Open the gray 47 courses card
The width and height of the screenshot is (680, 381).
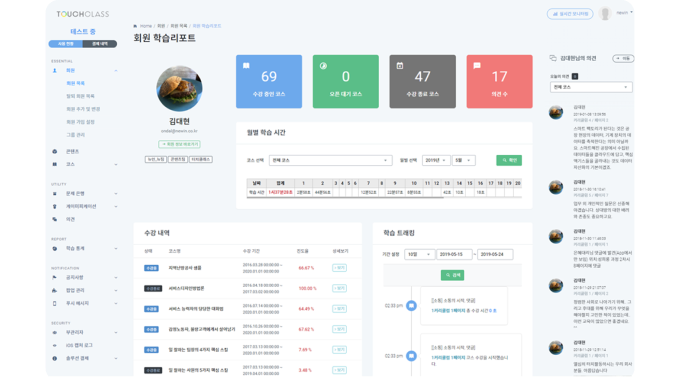[x=422, y=81]
